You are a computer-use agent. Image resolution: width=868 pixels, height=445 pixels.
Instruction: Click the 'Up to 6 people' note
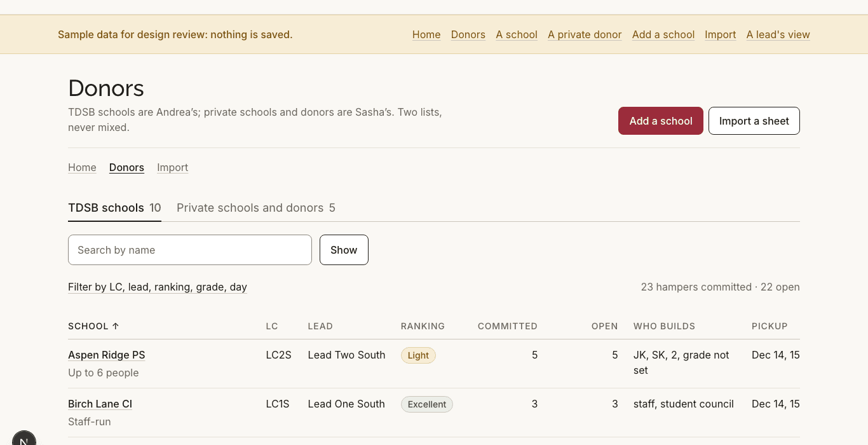click(x=104, y=373)
